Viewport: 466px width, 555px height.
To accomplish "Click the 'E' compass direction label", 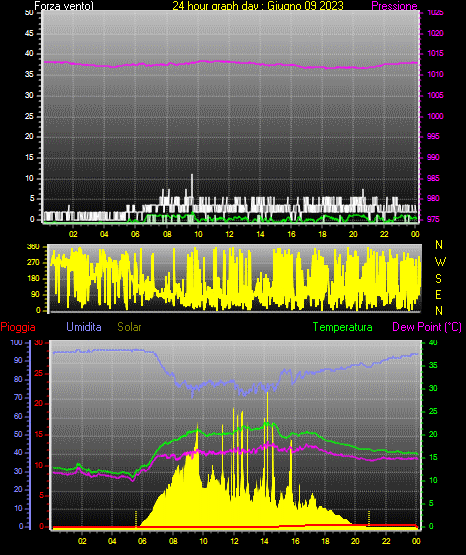I will click(438, 294).
